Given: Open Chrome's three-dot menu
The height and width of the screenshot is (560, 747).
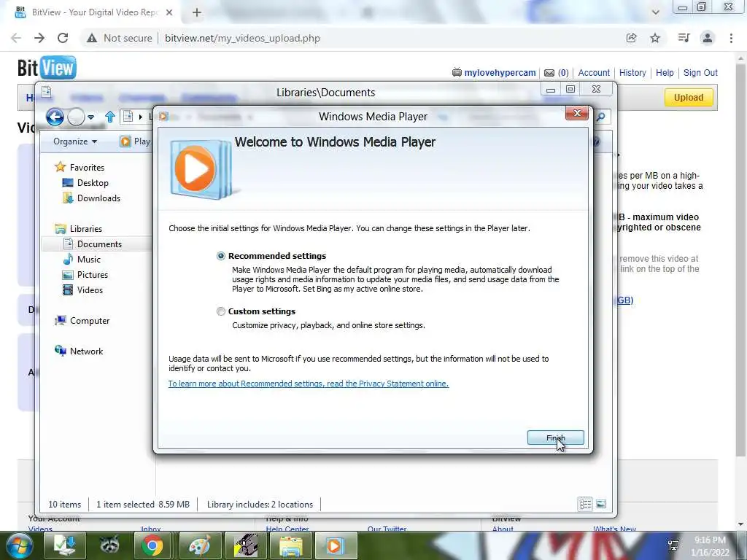Looking at the screenshot, I should click(731, 38).
